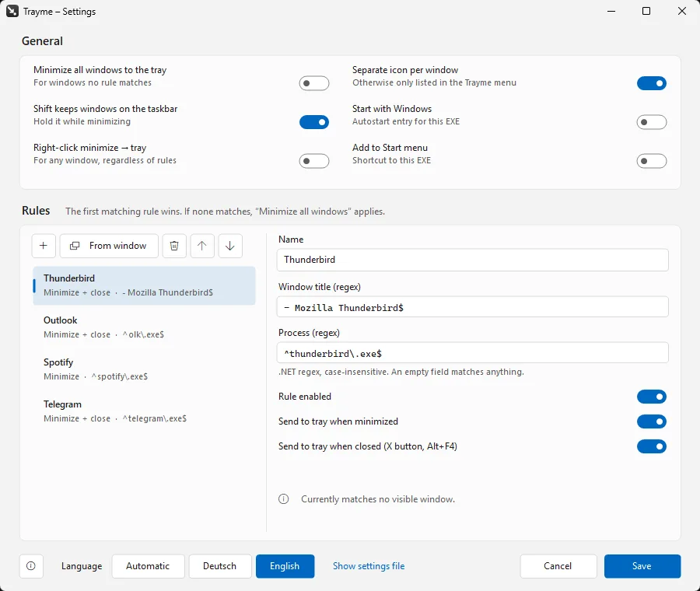Disable the Rule enabled switch
The height and width of the screenshot is (591, 700).
(x=651, y=397)
